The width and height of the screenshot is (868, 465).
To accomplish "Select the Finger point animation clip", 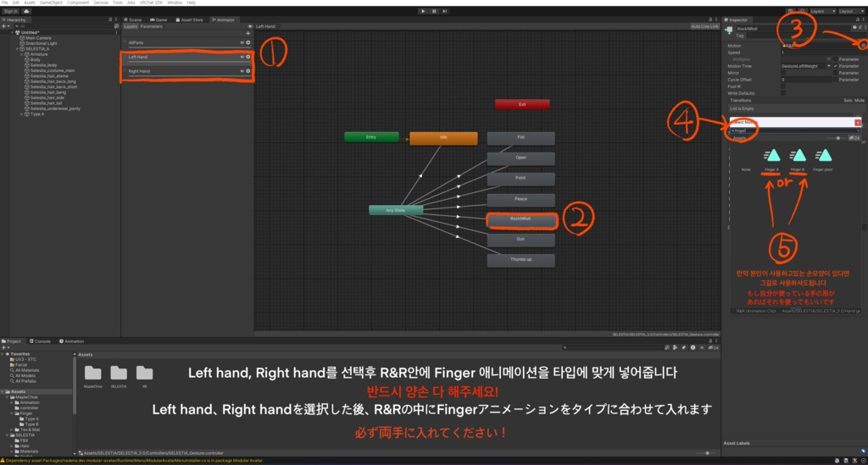I will (x=823, y=159).
